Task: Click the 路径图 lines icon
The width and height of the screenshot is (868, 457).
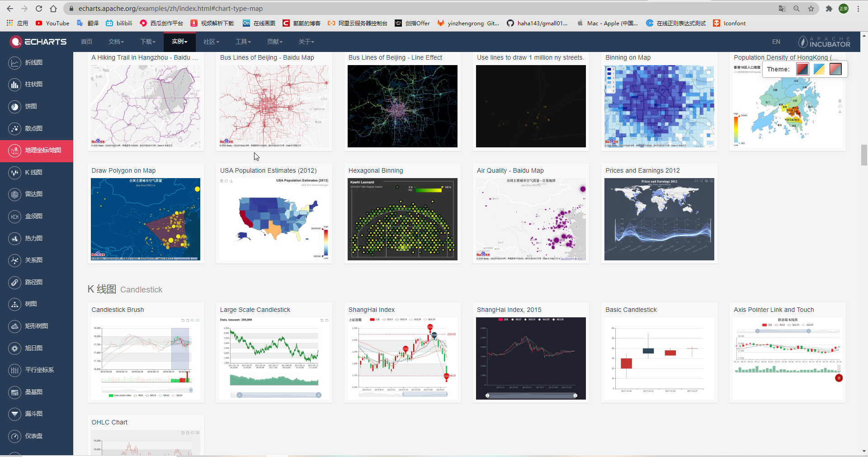Action: [15, 283]
